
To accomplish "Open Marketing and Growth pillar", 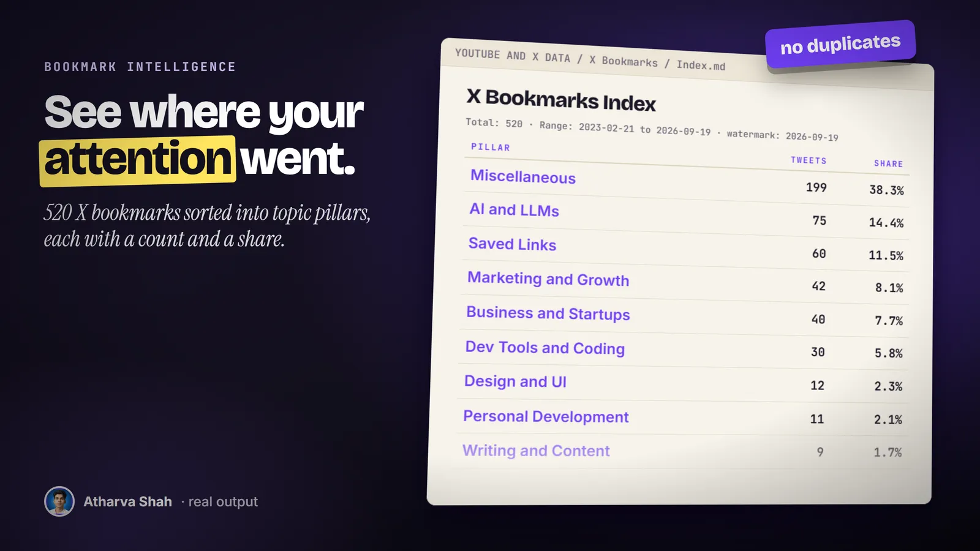I will [x=548, y=279].
